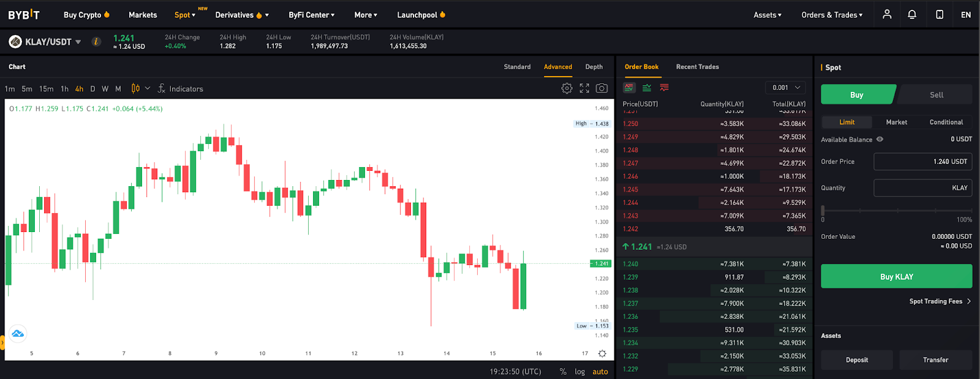Show sell orders only in order book

coord(665,88)
